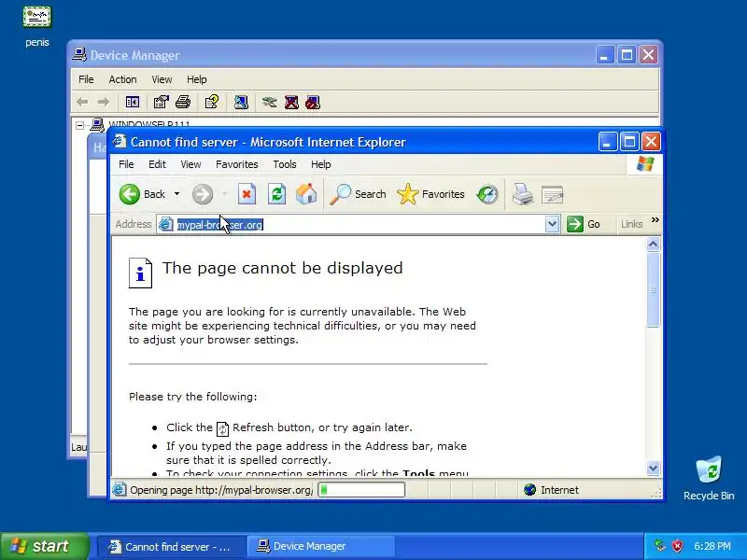The image size is (747, 560).
Task: Minimize the Internet Explorer window
Action: point(608,142)
